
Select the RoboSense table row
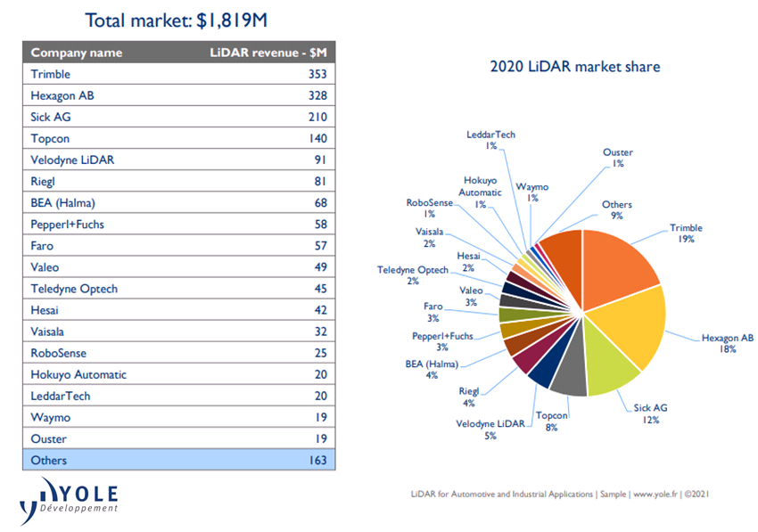(x=179, y=353)
